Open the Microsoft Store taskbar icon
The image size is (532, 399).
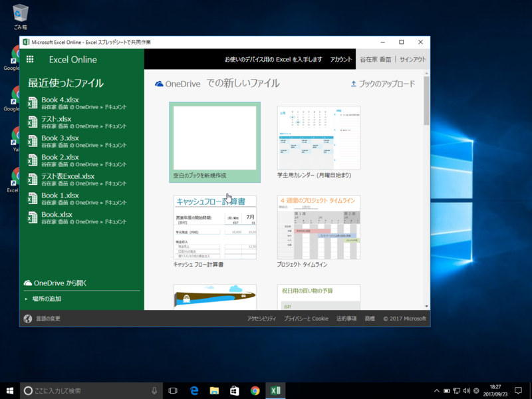pyautogui.click(x=235, y=390)
